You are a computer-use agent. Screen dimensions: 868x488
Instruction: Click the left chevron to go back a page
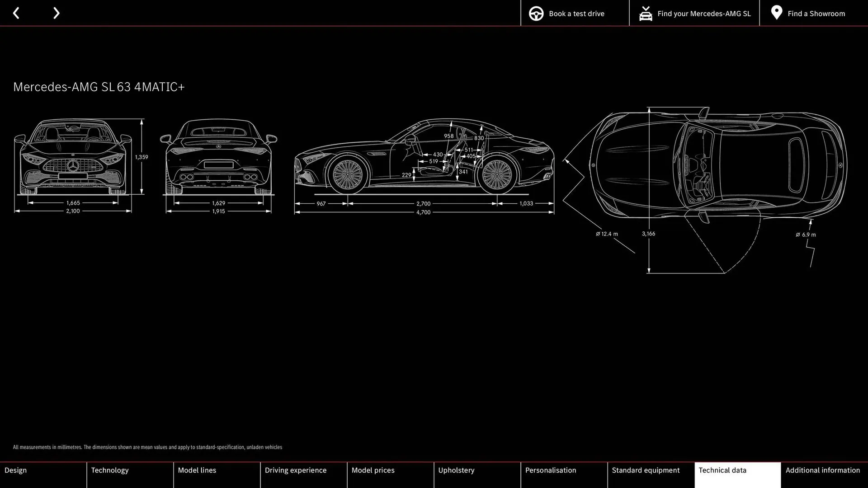16,13
